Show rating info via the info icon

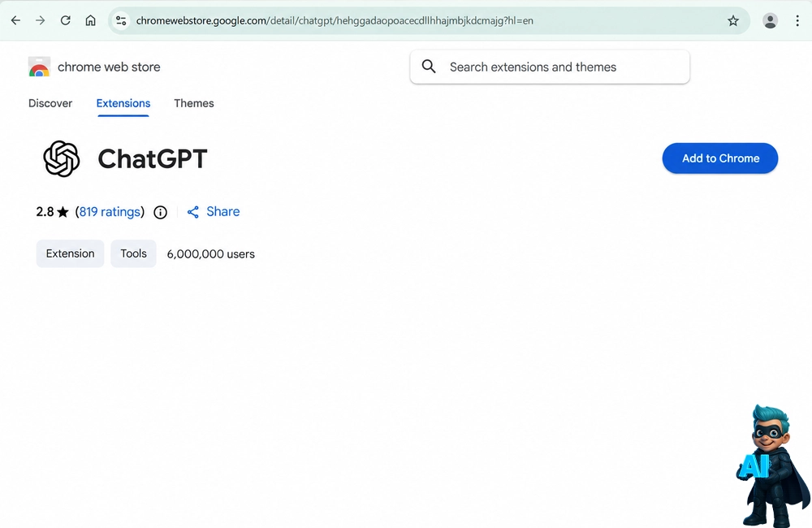point(161,212)
